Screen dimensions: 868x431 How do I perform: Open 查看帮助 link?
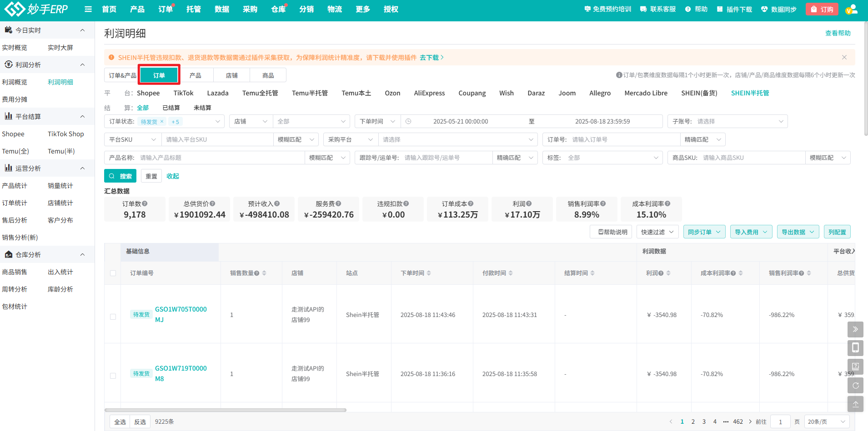pos(838,33)
